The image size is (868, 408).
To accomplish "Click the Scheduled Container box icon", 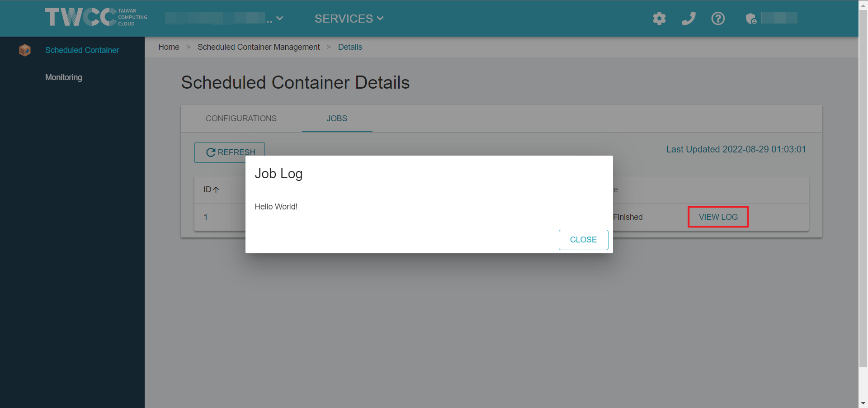I will (x=25, y=50).
